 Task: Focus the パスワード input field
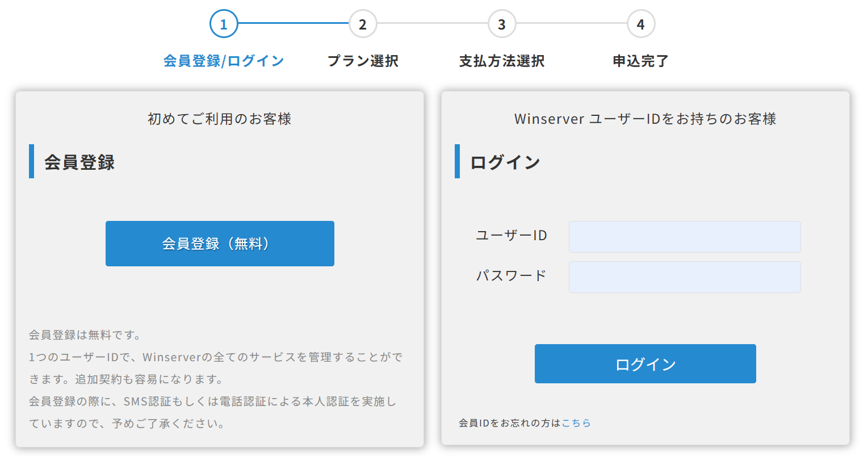[685, 277]
